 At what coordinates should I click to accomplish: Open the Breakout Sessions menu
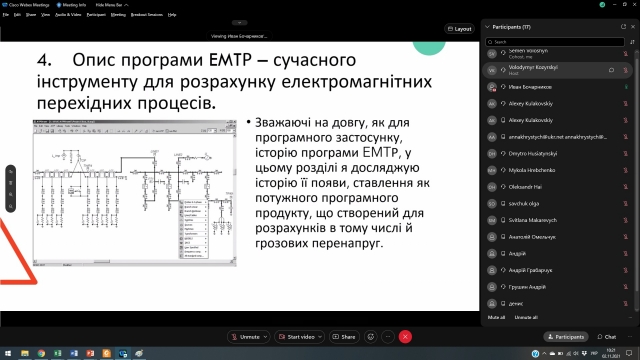[x=147, y=15]
